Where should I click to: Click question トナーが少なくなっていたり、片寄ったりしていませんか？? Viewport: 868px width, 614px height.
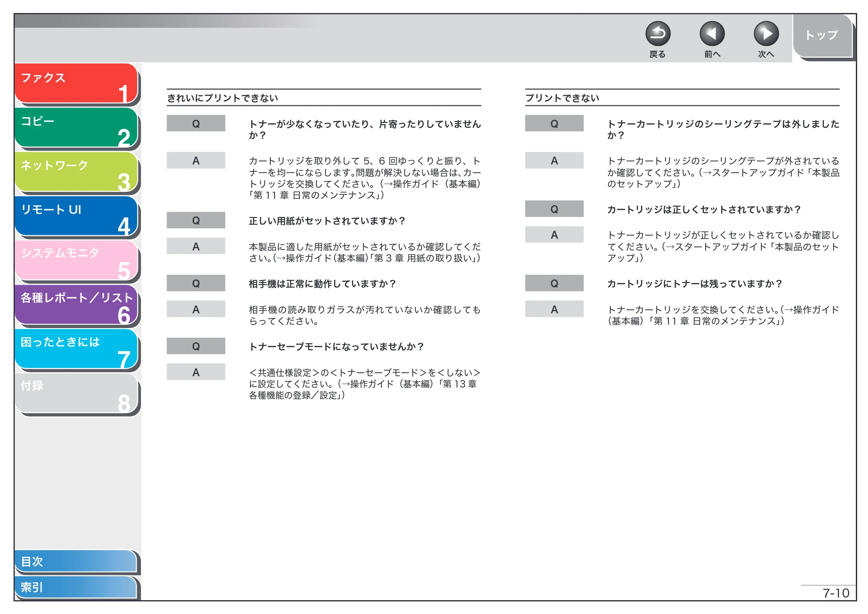365,129
